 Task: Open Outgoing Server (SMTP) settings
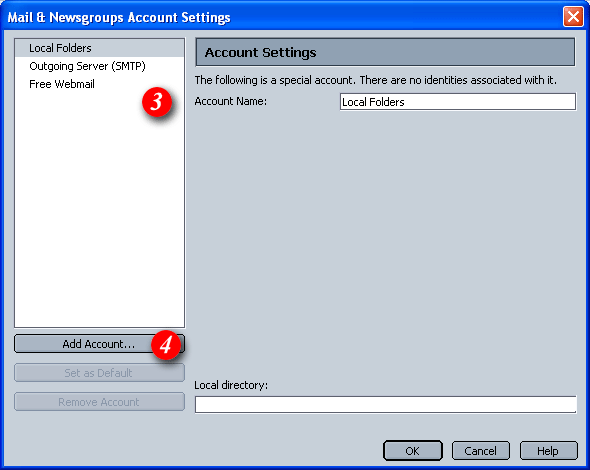(87, 66)
